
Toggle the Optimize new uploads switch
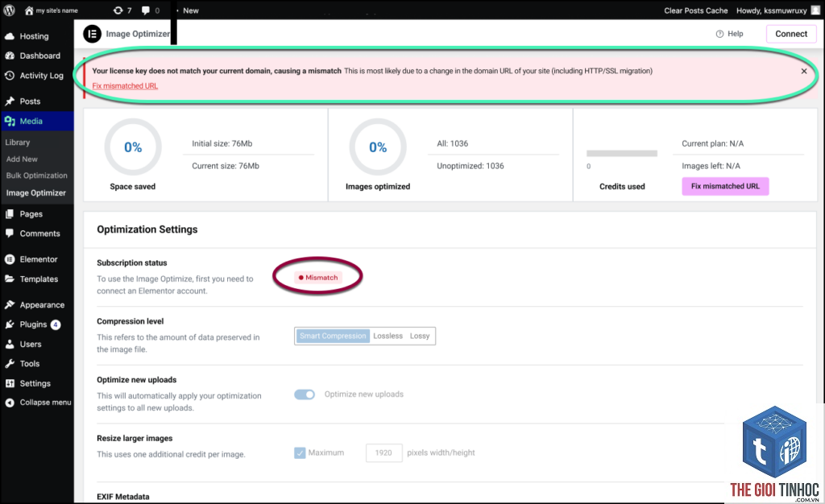[x=304, y=395]
